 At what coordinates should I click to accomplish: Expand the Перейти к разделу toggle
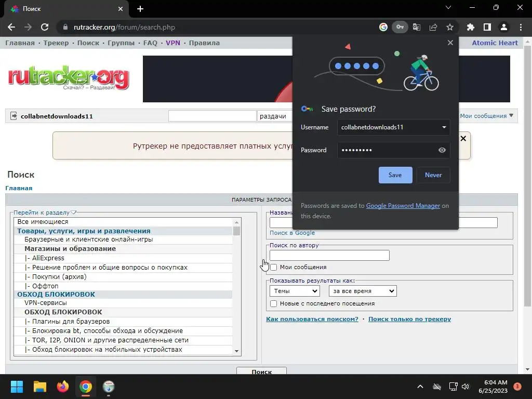click(x=45, y=212)
